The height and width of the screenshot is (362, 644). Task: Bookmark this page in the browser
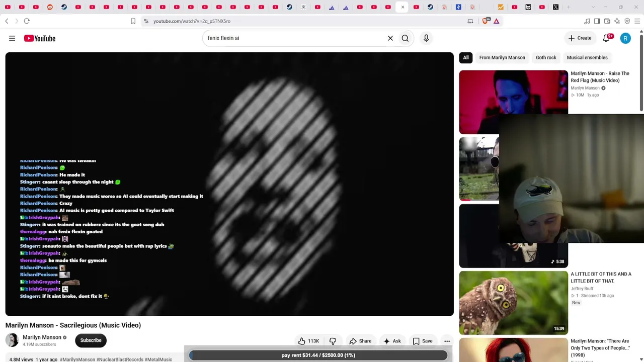(x=133, y=21)
